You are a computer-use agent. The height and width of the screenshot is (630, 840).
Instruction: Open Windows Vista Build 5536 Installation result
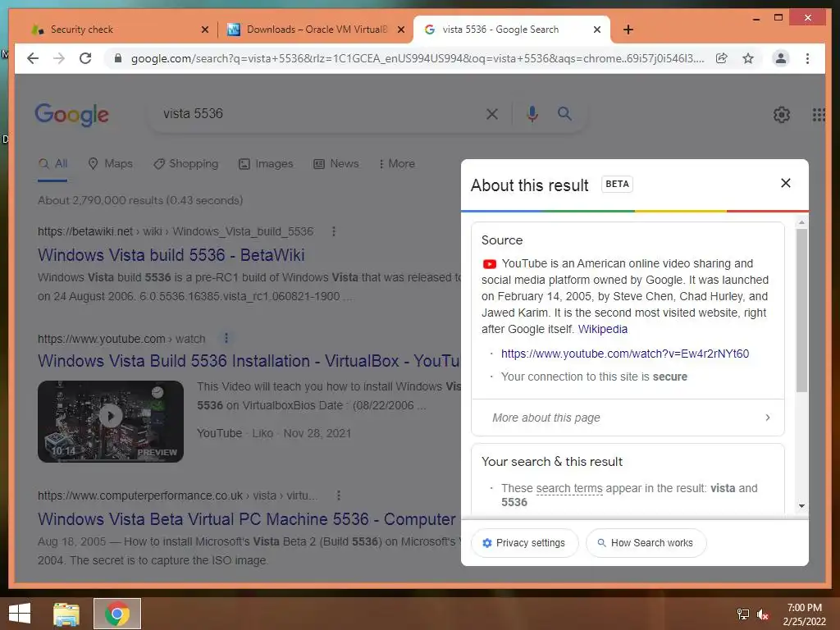pyautogui.click(x=249, y=361)
